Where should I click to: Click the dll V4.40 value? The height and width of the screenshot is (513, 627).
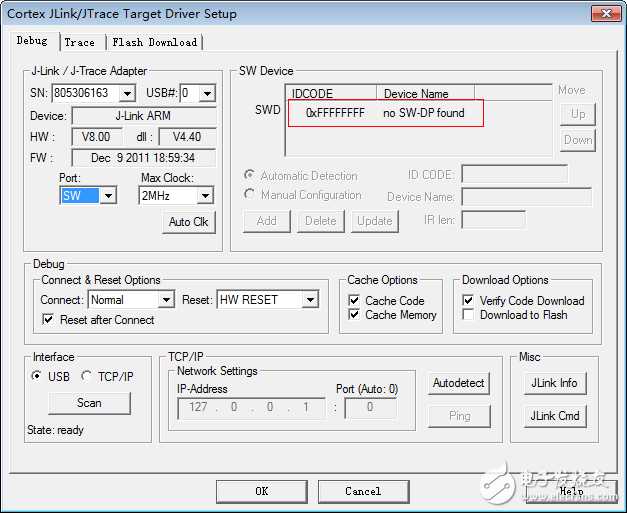click(x=187, y=137)
